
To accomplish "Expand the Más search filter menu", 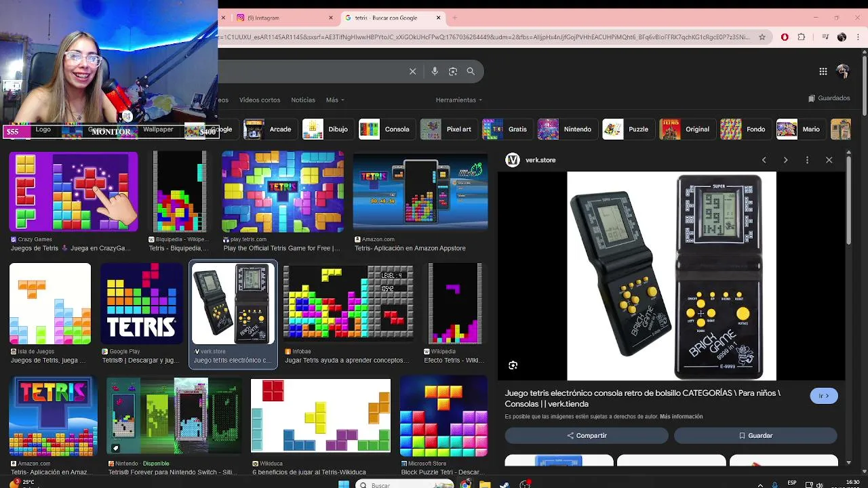I will click(x=335, y=100).
